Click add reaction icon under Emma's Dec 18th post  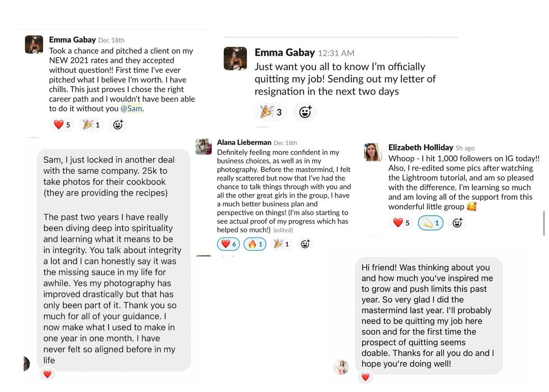click(118, 124)
